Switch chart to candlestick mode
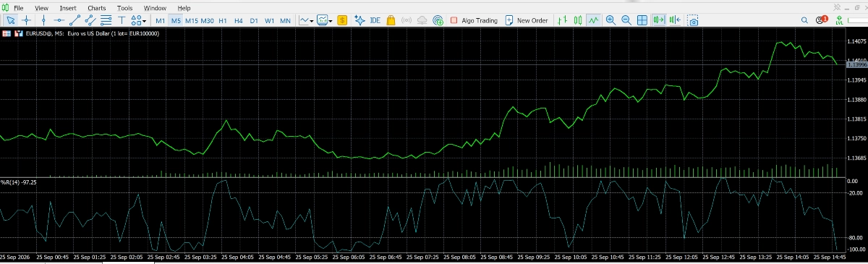 [578, 20]
